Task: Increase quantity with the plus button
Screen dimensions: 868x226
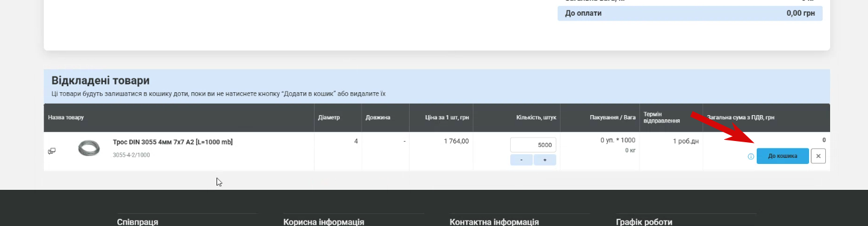Action: (x=545, y=160)
